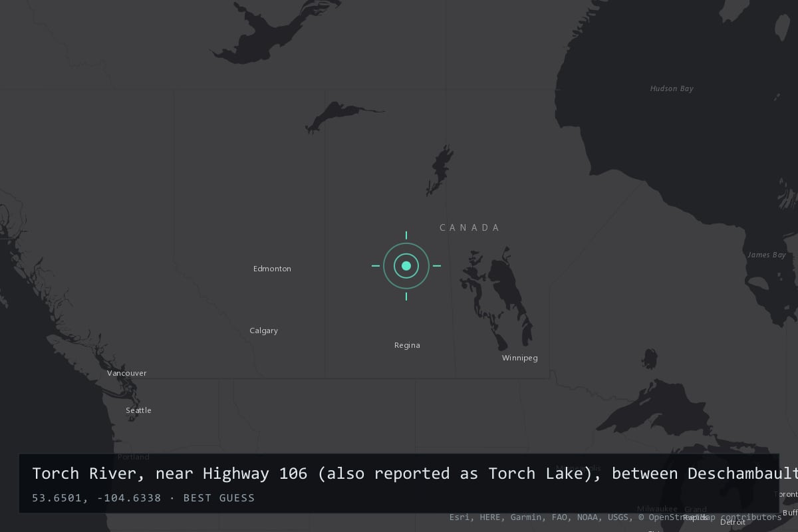Click the Seattle city label
The height and width of the screenshot is (532, 798).
[138, 410]
